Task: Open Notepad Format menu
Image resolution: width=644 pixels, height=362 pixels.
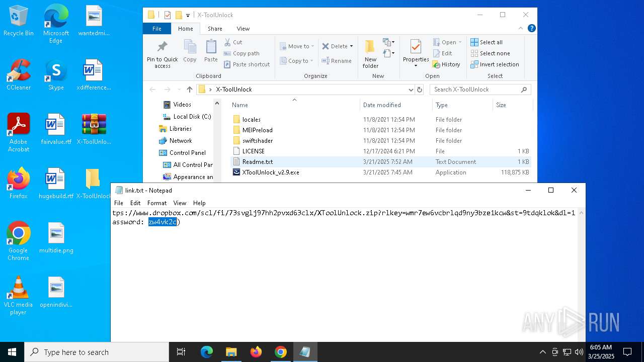Action: click(157, 203)
